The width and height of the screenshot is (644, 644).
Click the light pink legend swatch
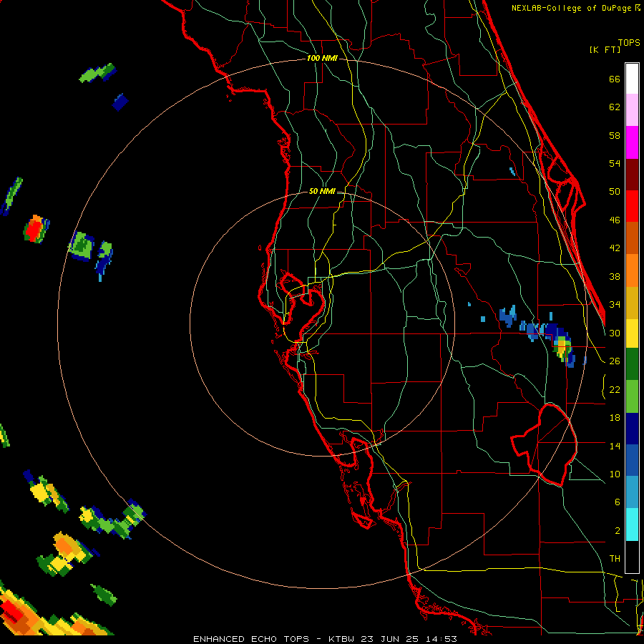632,110
